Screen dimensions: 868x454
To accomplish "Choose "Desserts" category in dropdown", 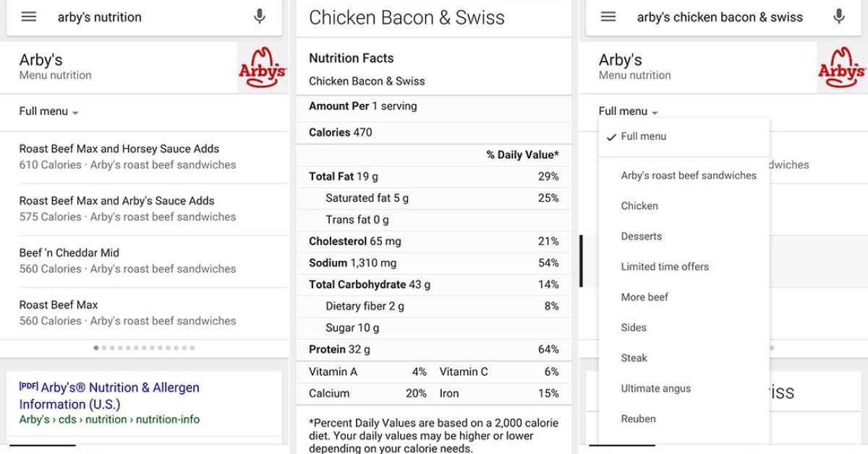I will [x=641, y=236].
